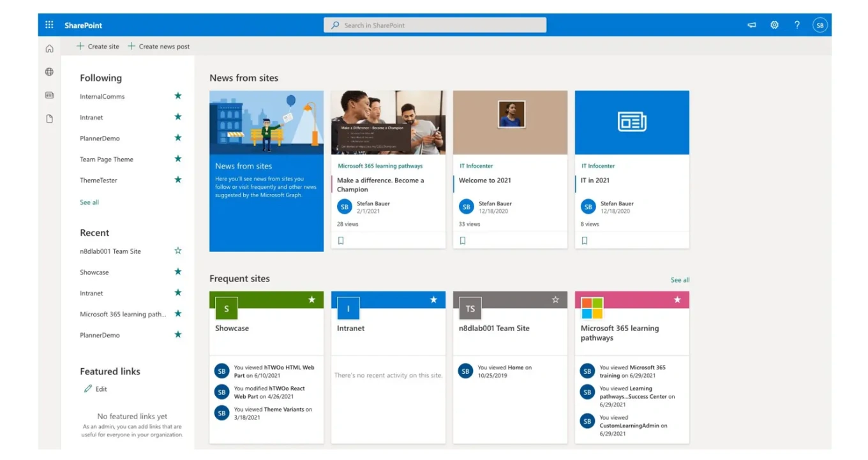Bookmark the "Welcome to 2021" news post
This screenshot has width=868, height=460.
click(x=462, y=241)
